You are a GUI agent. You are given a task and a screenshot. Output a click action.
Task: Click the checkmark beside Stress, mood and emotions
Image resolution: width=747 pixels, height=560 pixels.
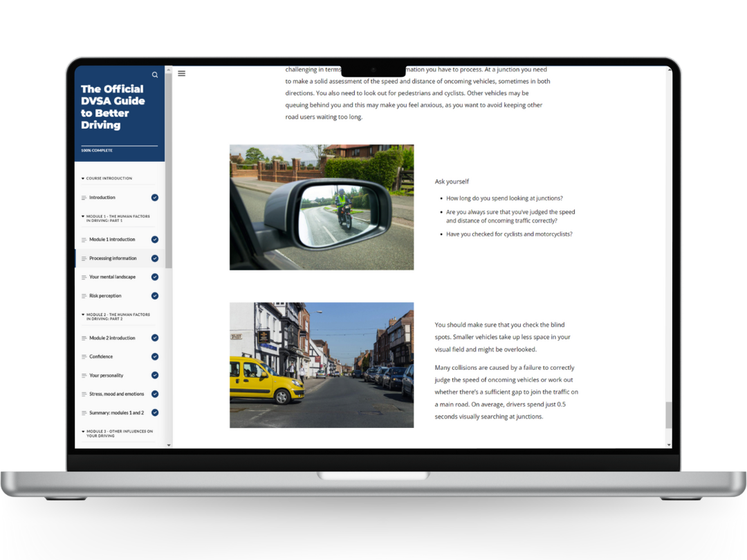coord(155,393)
